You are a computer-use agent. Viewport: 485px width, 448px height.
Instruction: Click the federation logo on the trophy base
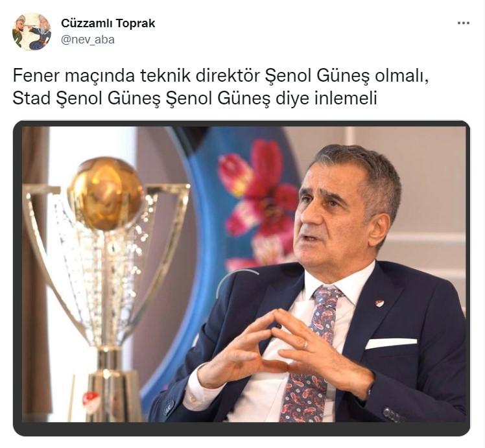pyautogui.click(x=91, y=401)
